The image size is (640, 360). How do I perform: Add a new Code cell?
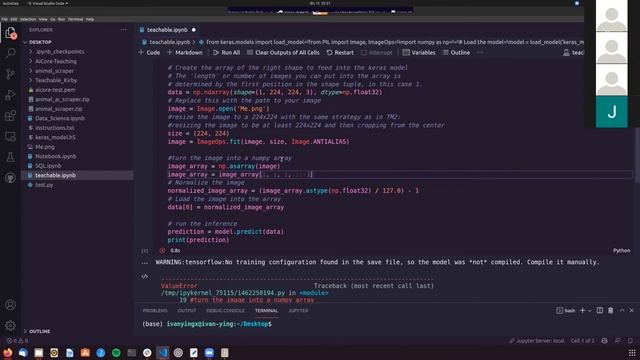(149, 53)
